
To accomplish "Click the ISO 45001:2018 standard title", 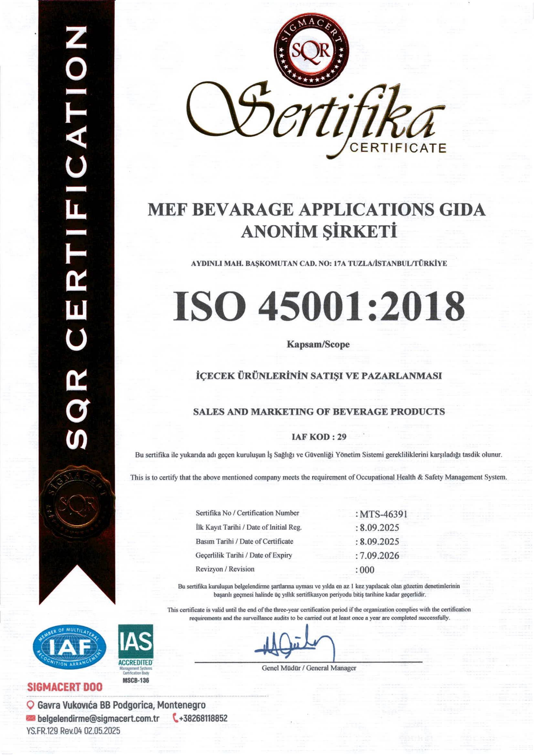I will pyautogui.click(x=319, y=306).
